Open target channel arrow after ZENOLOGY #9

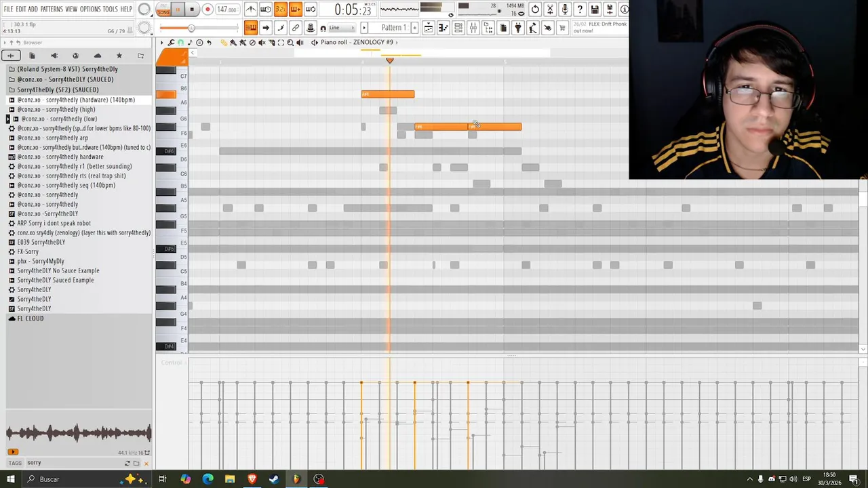397,42
